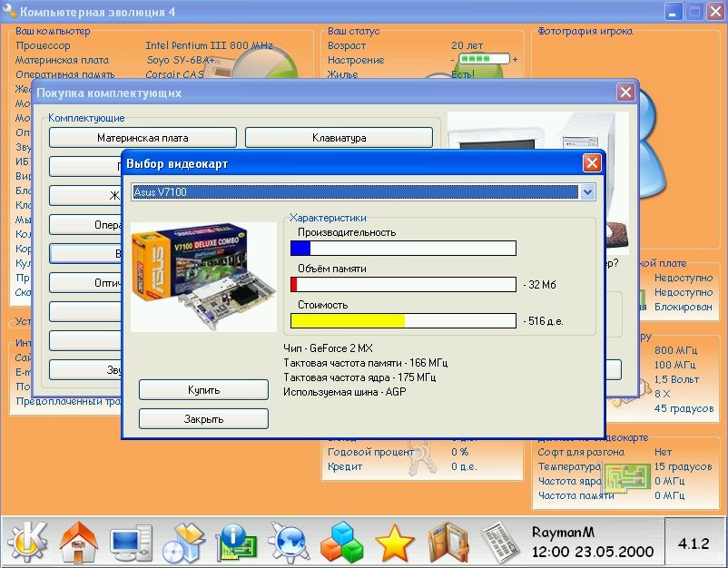Viewport: 728px width, 568px height.
Task: Click the Частота памяти label
Action: [x=576, y=495]
